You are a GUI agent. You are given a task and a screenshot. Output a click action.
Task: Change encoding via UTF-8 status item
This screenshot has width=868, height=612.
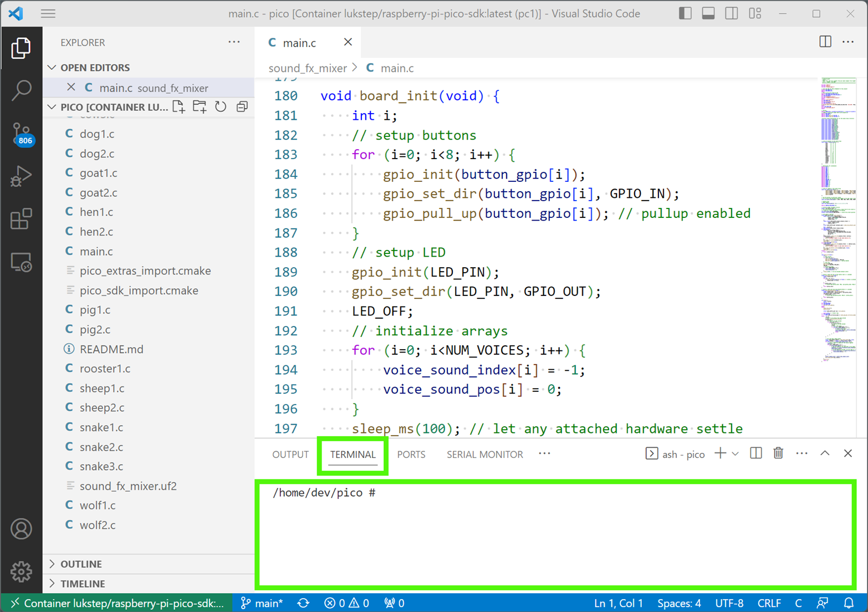tap(729, 603)
